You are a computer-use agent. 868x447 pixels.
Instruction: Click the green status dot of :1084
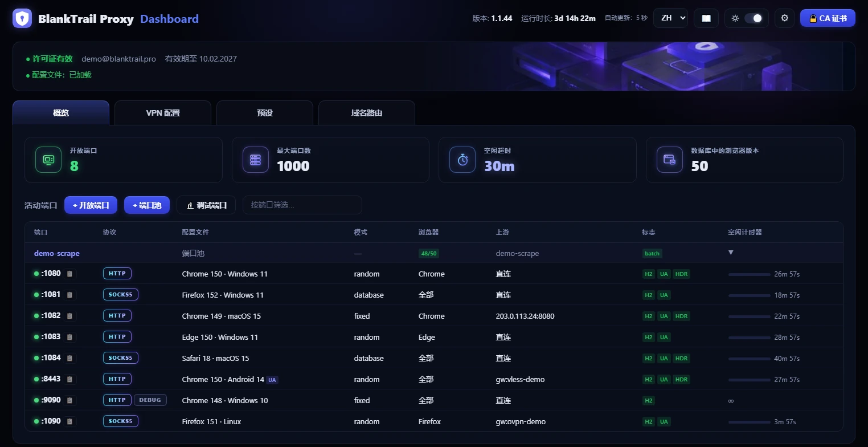[36, 359]
